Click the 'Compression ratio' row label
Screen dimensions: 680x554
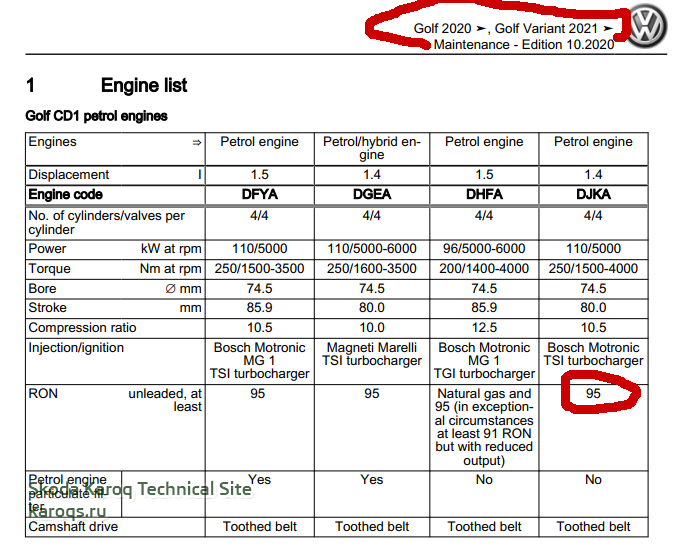(82, 328)
